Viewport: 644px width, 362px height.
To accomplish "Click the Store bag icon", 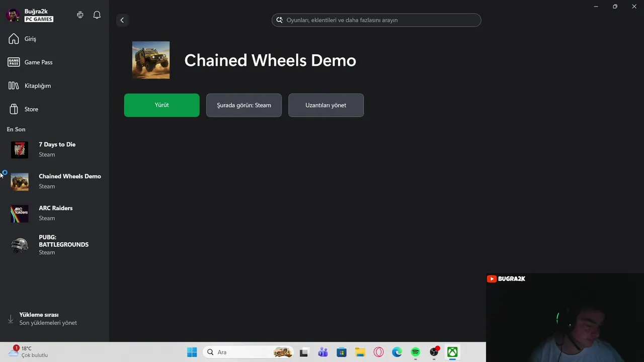I will coord(14,109).
